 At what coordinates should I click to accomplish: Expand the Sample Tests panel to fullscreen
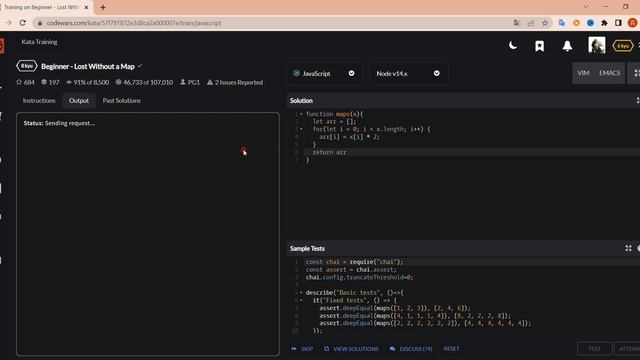click(628, 248)
